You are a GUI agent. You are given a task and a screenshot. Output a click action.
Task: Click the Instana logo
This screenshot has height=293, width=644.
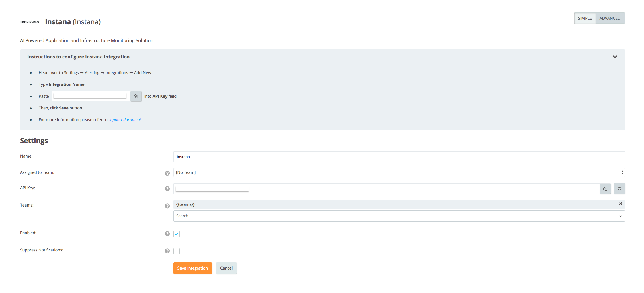click(30, 22)
